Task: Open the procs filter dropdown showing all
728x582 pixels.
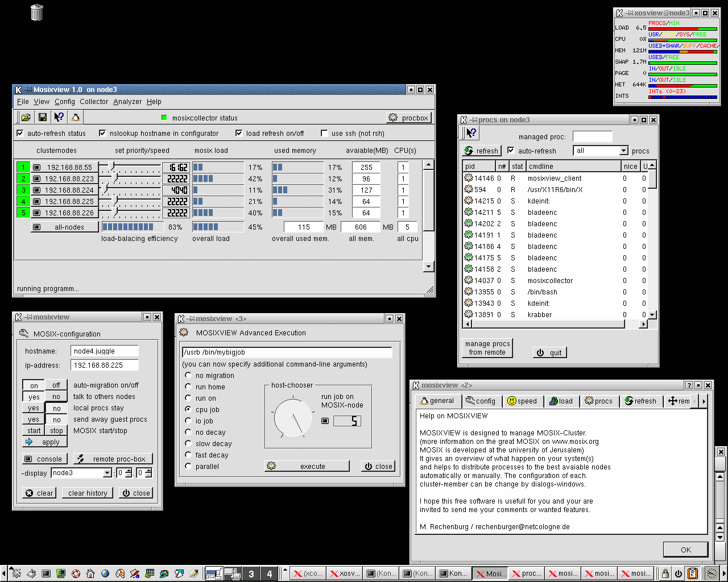Action: (x=601, y=151)
